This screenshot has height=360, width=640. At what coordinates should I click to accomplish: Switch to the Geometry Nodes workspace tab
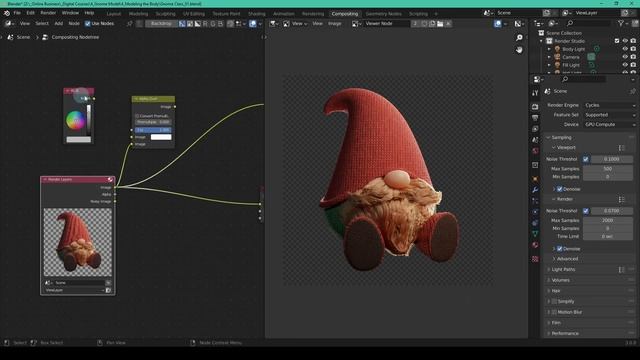pos(384,14)
